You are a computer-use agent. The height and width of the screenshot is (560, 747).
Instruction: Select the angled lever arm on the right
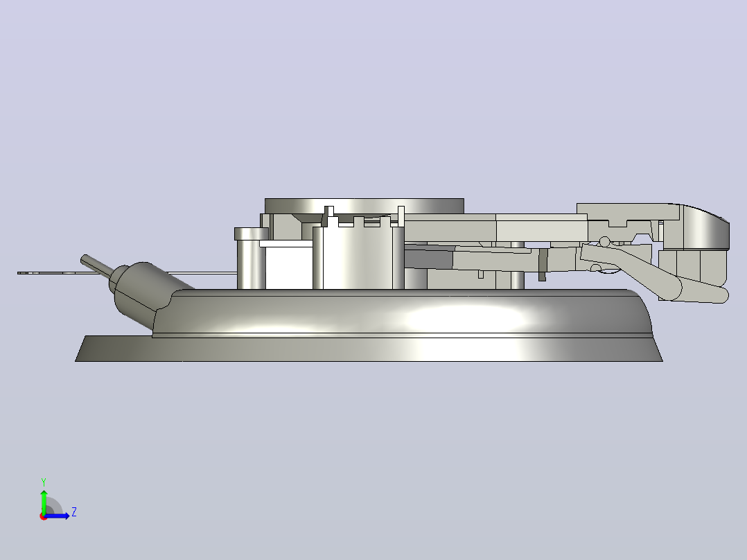pos(631,272)
